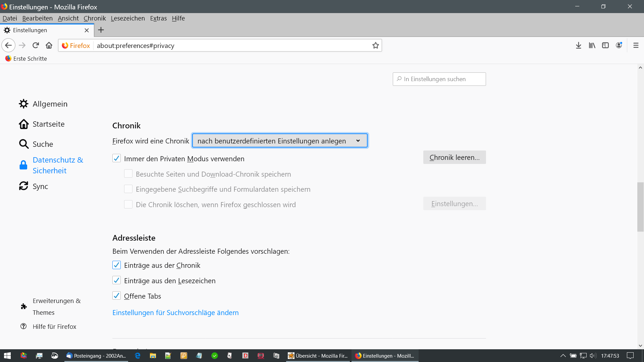Click the home page icon
This screenshot has height=362, width=644.
49,46
